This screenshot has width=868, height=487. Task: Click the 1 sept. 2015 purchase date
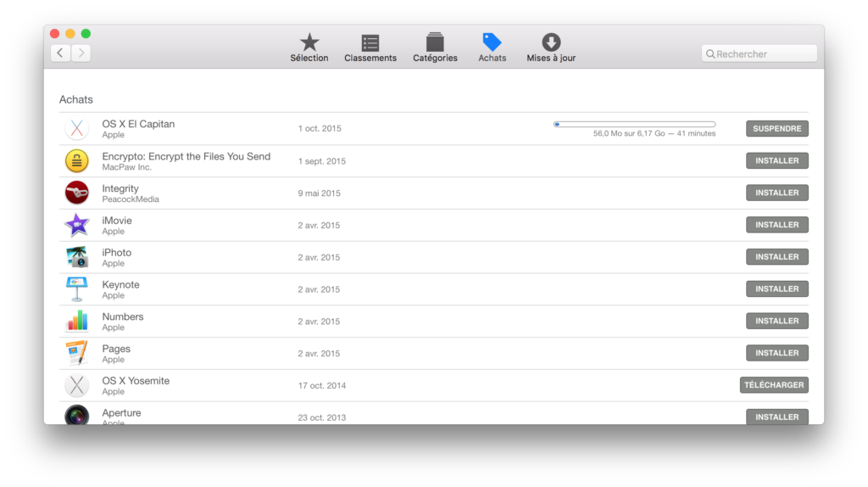tap(321, 161)
